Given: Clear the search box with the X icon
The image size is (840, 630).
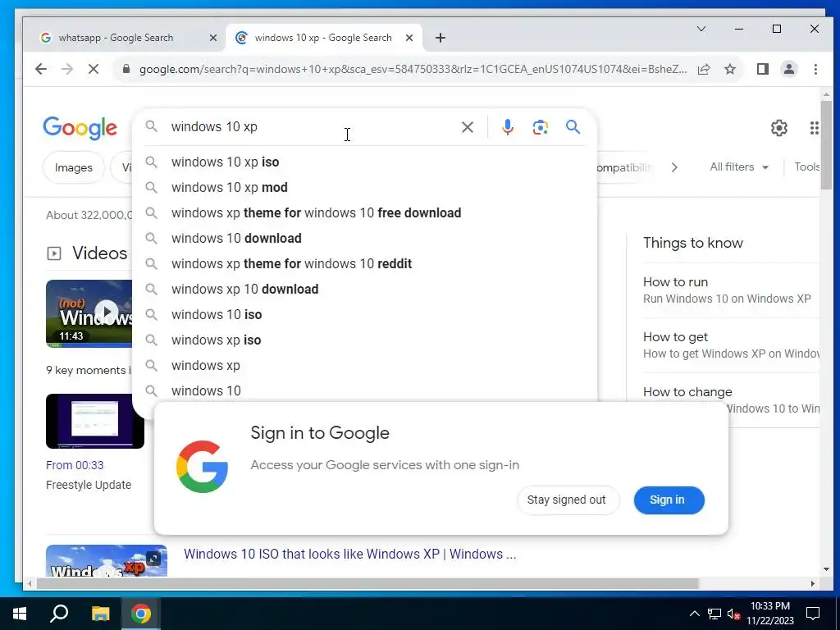Looking at the screenshot, I should click(x=467, y=127).
